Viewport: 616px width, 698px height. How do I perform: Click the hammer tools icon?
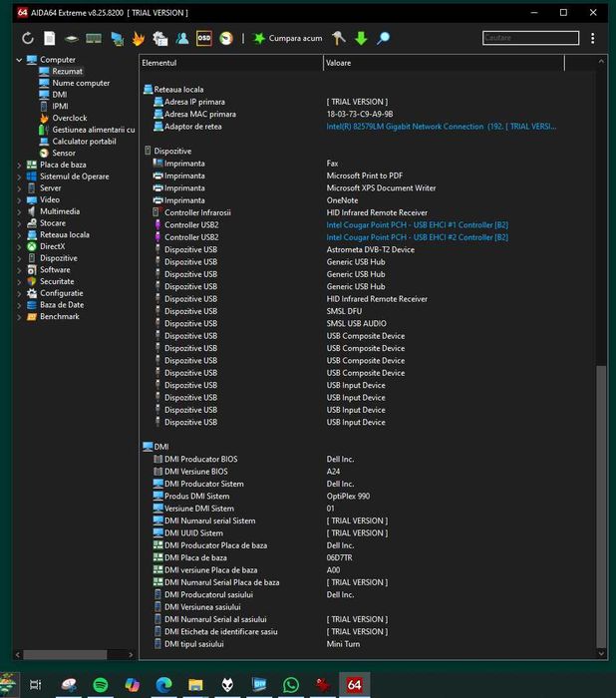pos(339,39)
